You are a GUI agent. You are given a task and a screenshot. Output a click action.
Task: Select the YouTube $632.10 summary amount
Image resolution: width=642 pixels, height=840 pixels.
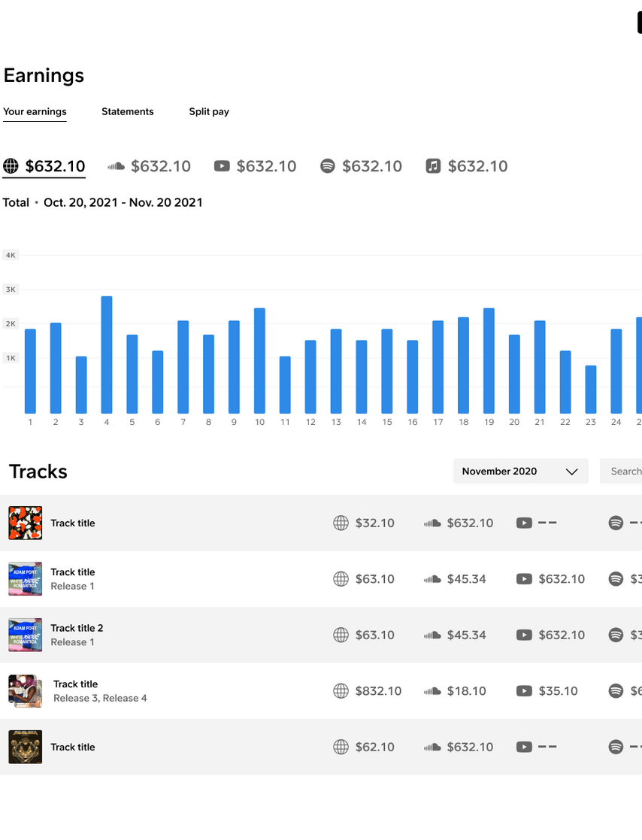tap(266, 166)
